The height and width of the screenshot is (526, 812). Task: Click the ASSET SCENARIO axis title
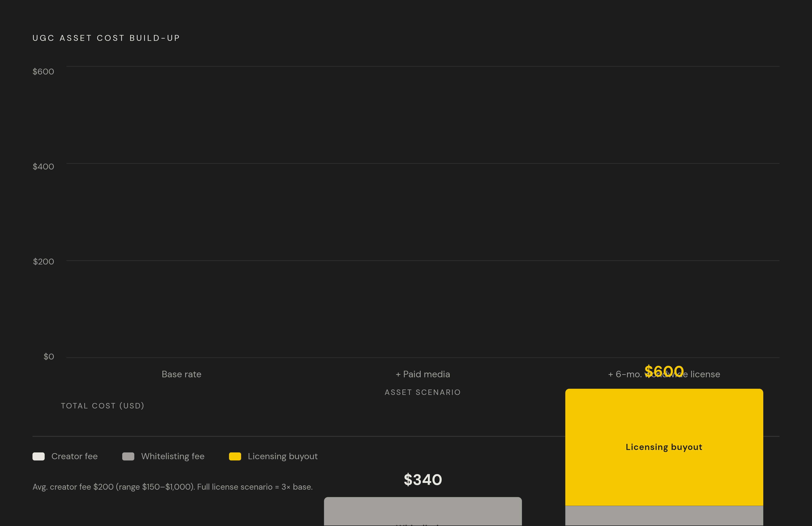coord(423,392)
